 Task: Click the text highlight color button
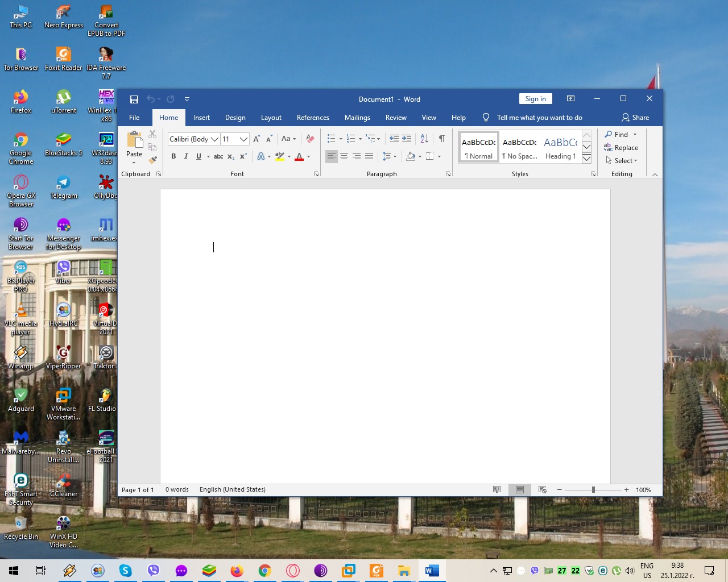coord(279,156)
